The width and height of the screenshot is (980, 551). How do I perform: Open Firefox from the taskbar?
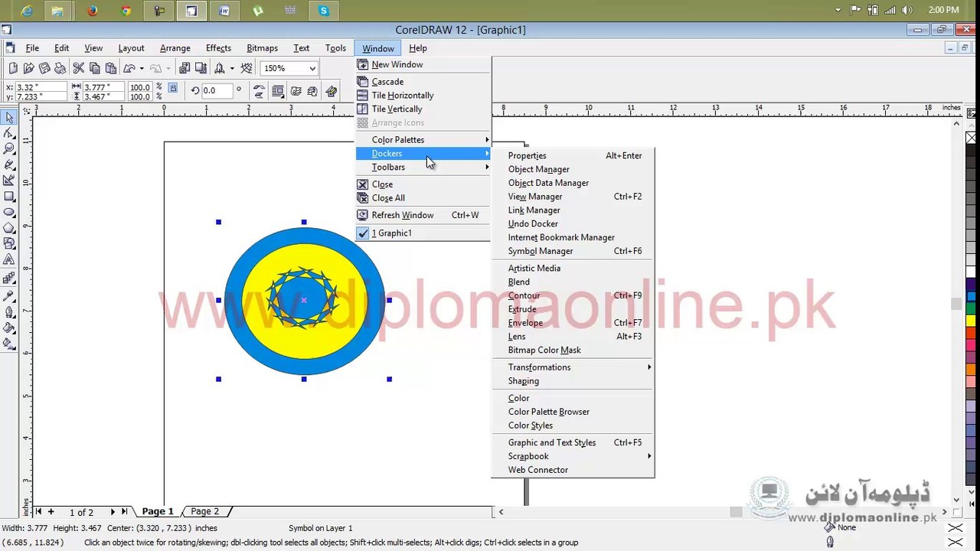93,10
